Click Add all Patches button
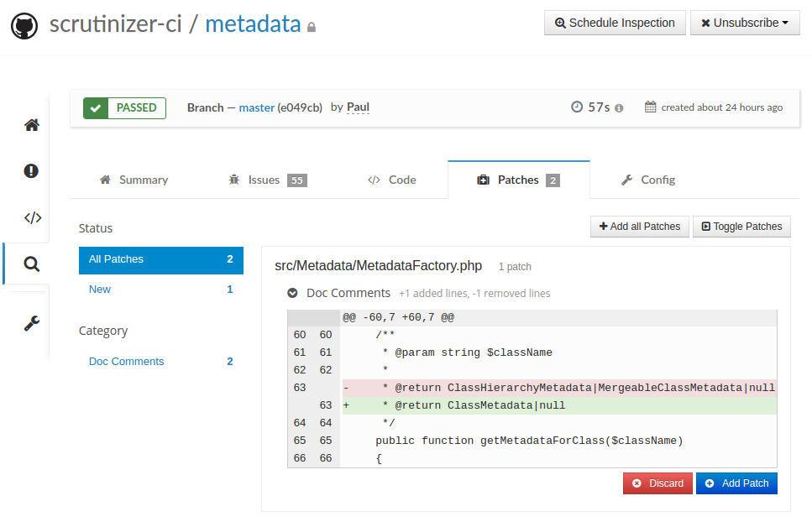 [x=640, y=227]
